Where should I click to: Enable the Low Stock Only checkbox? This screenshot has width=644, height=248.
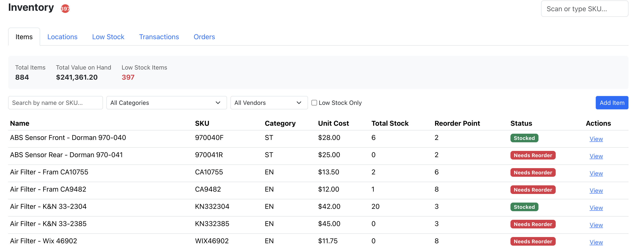click(x=314, y=103)
